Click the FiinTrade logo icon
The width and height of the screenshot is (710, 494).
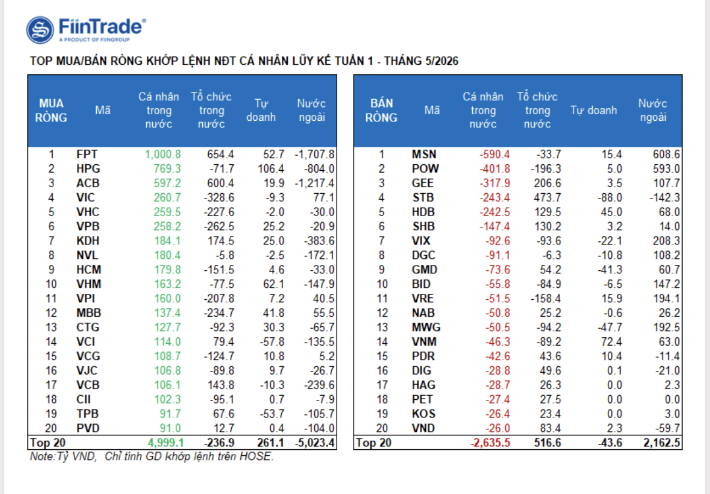coord(40,30)
